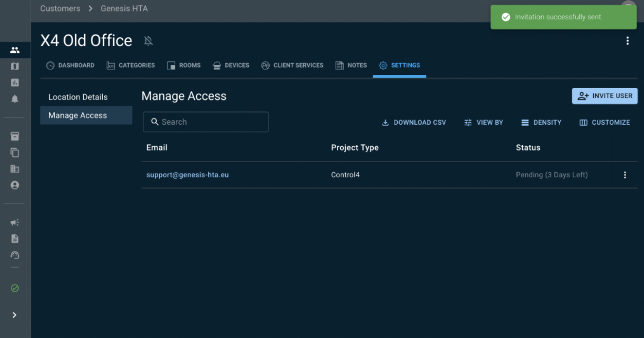Toggle the muted bell next to X4 Old Office
The image size is (644, 338).
(x=148, y=41)
